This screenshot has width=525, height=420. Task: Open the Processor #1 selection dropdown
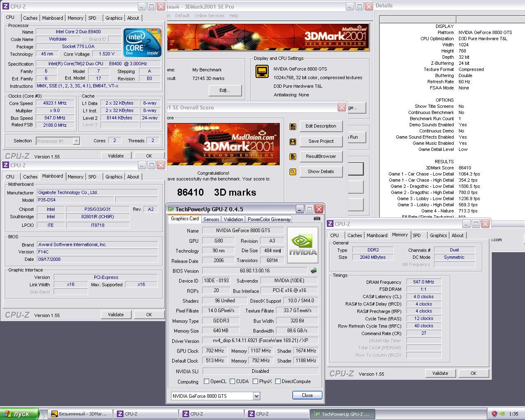pyautogui.click(x=76, y=141)
